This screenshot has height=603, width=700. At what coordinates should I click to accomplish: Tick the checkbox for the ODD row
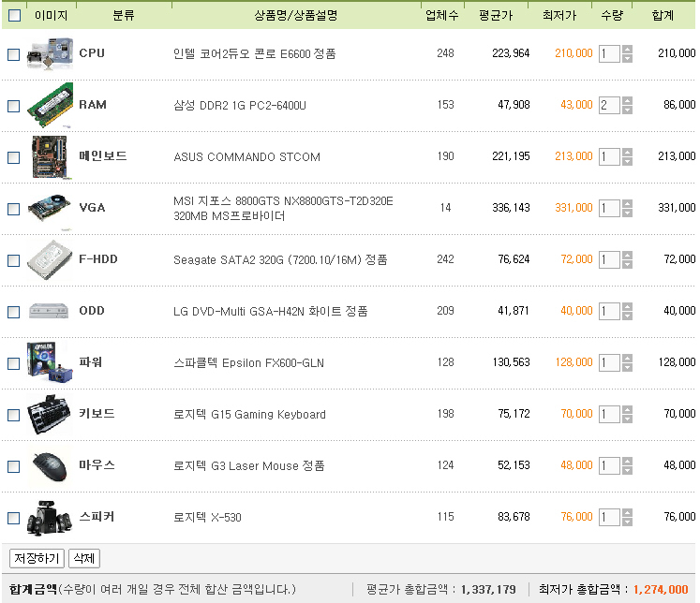click(14, 312)
